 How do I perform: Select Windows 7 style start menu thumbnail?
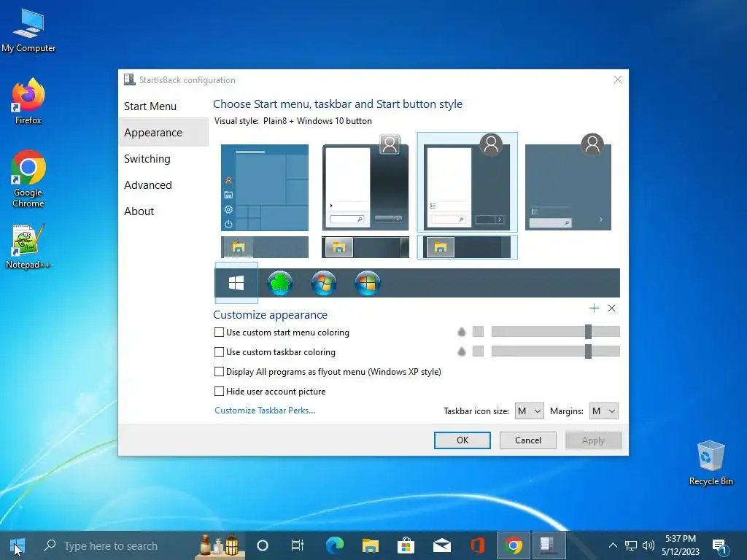pos(365,183)
